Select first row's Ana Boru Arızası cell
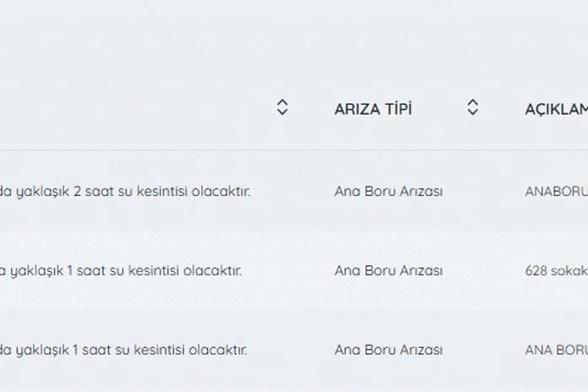This screenshot has width=588, height=392. coord(389,191)
